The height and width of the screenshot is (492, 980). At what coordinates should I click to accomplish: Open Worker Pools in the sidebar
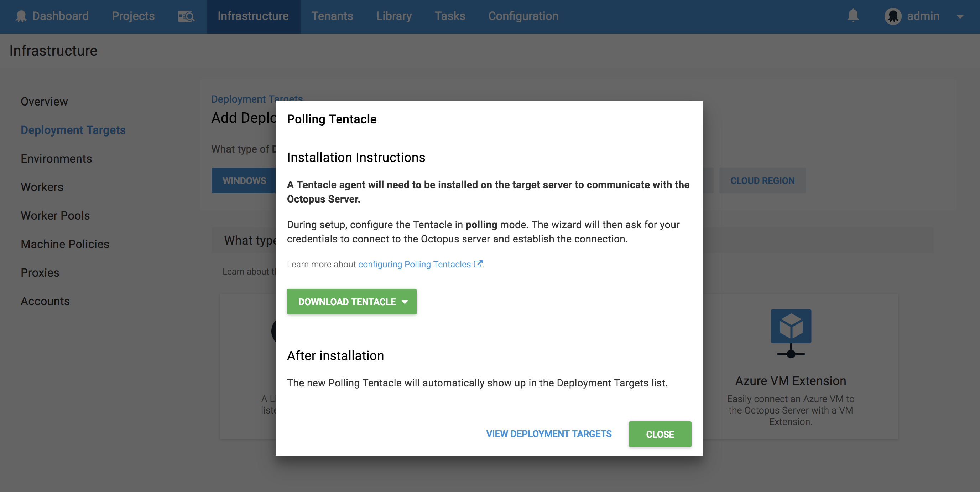click(55, 216)
